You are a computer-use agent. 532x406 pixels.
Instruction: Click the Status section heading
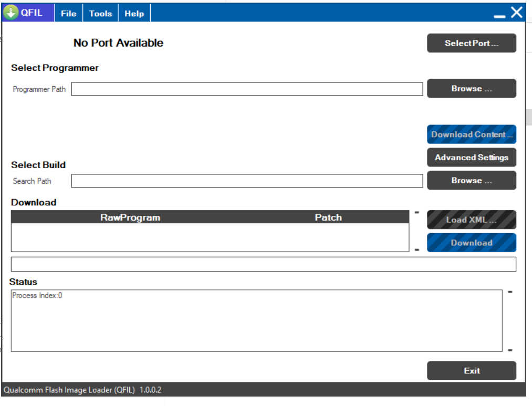coord(23,282)
